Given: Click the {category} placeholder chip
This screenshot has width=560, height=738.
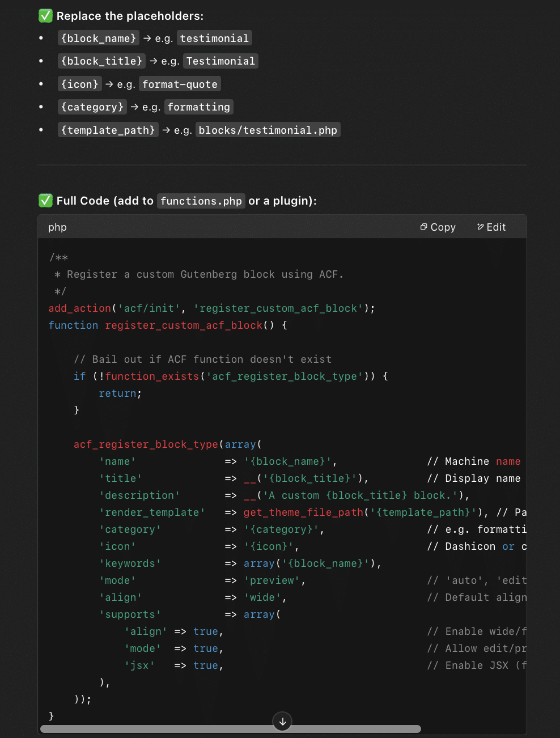Looking at the screenshot, I should (92, 107).
